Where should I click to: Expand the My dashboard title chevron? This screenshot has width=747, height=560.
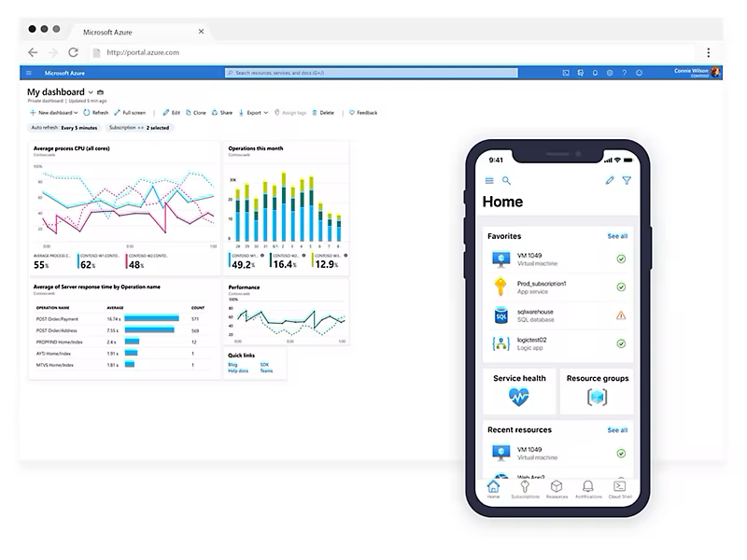tap(91, 92)
